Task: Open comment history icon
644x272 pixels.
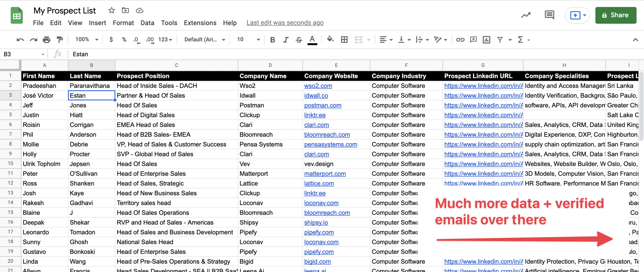Action: tap(549, 15)
